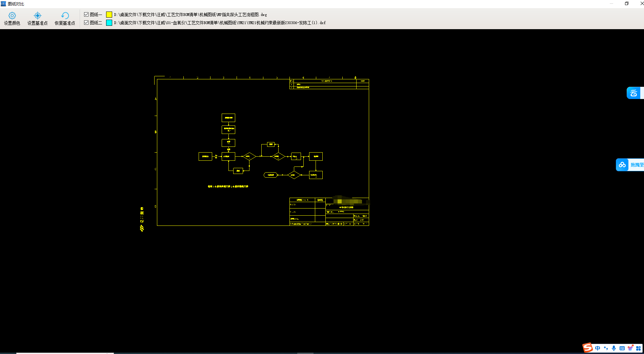The height and width of the screenshot is (354, 644).
Task: Click the DATE header cell in the title block
Action: [x=320, y=200]
